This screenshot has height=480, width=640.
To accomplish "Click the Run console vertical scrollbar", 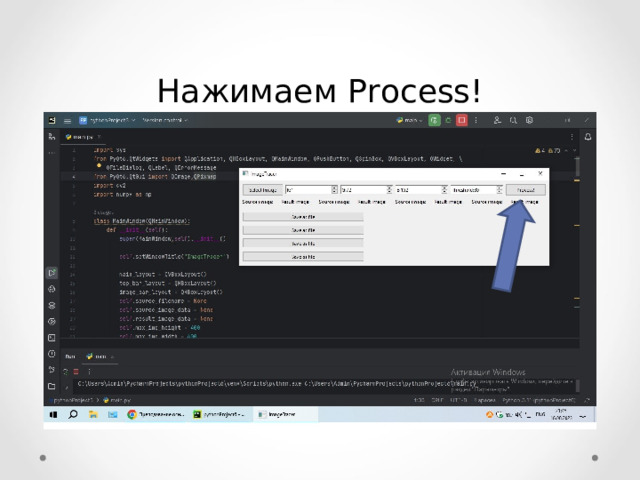I will (x=578, y=386).
